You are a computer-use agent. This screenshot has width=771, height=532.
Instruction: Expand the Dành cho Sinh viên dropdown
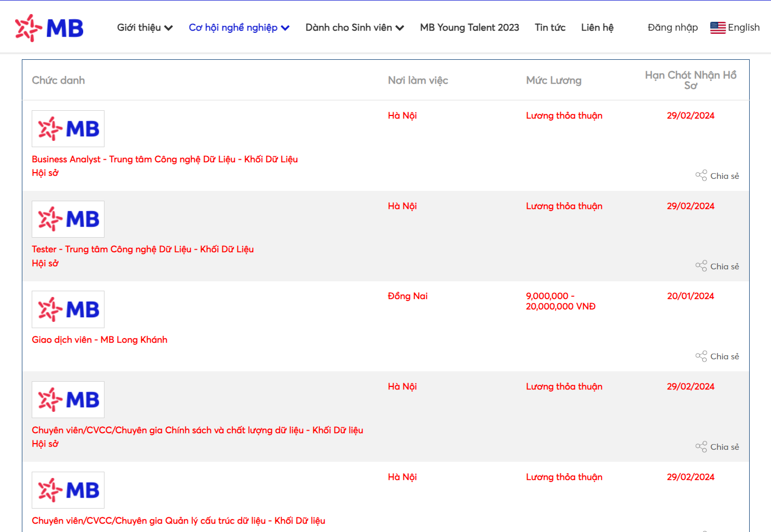tap(355, 28)
